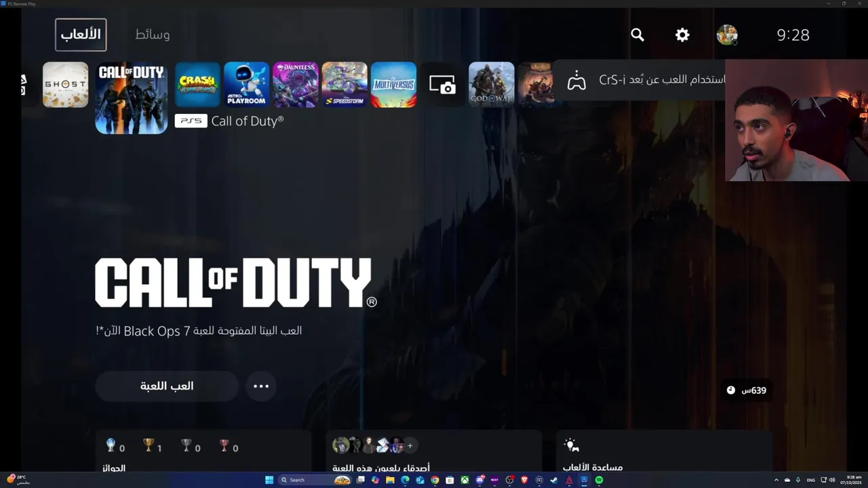Click the platinum trophy count icon
Viewport: 868px width, 488px height.
pyautogui.click(x=111, y=445)
